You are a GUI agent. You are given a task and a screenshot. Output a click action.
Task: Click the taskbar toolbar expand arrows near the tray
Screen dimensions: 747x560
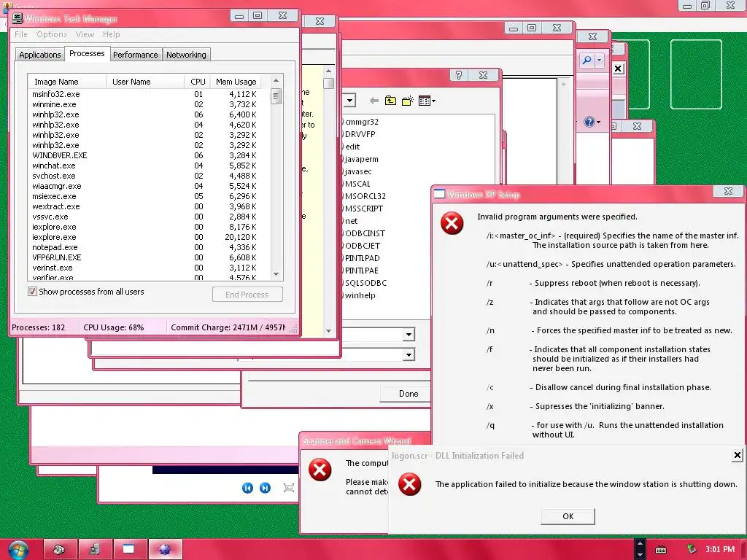click(x=640, y=549)
